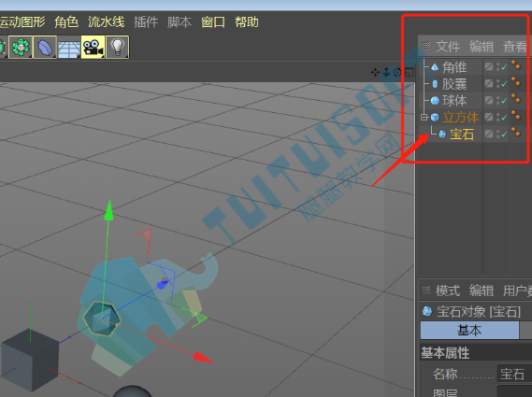This screenshot has height=397, width=532.
Task: Select the Phong tag on 胶囊 row
Action: (516, 81)
